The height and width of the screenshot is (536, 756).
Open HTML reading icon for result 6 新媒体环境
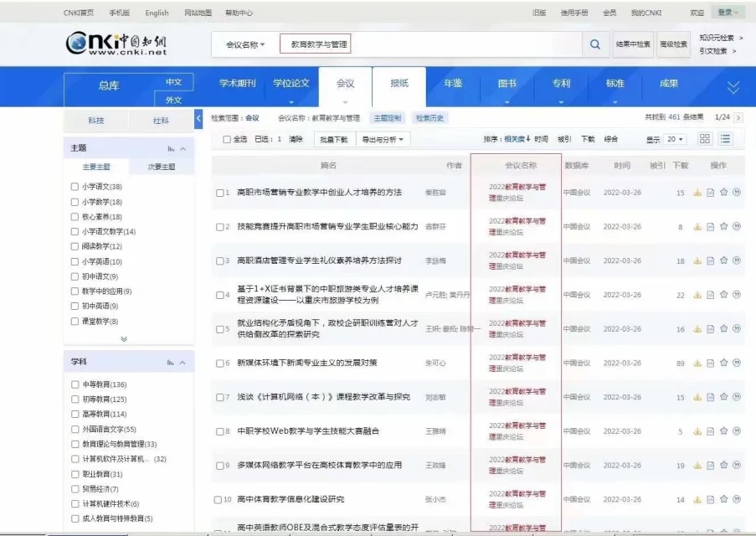coord(710,363)
